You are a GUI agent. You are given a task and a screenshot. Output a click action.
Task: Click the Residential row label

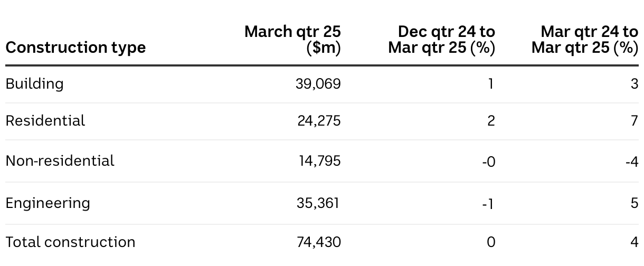pos(45,121)
